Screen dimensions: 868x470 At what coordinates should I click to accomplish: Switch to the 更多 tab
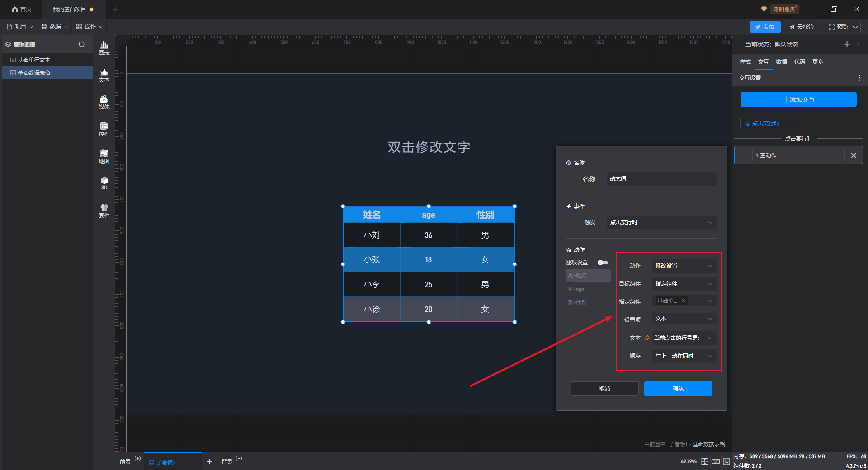[818, 62]
